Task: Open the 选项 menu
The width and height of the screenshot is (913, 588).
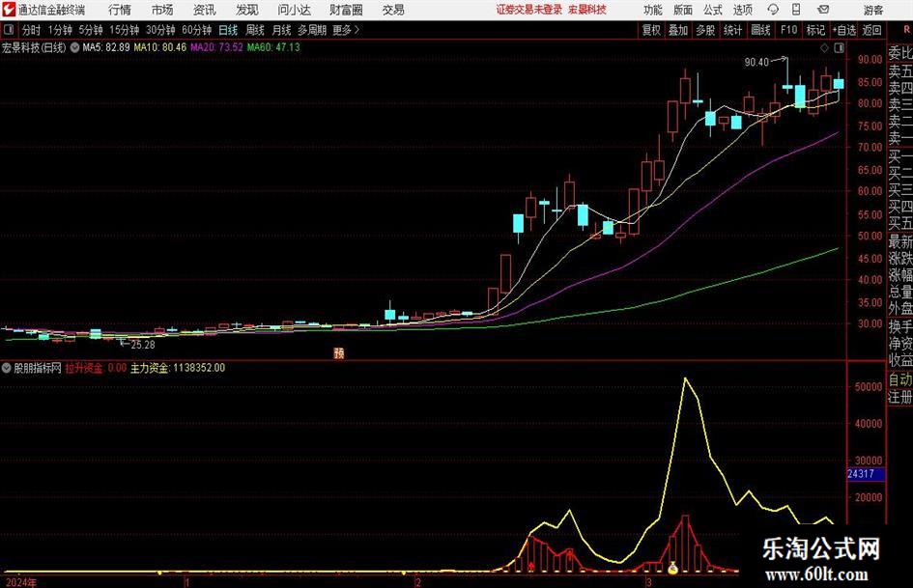Action: tap(742, 10)
